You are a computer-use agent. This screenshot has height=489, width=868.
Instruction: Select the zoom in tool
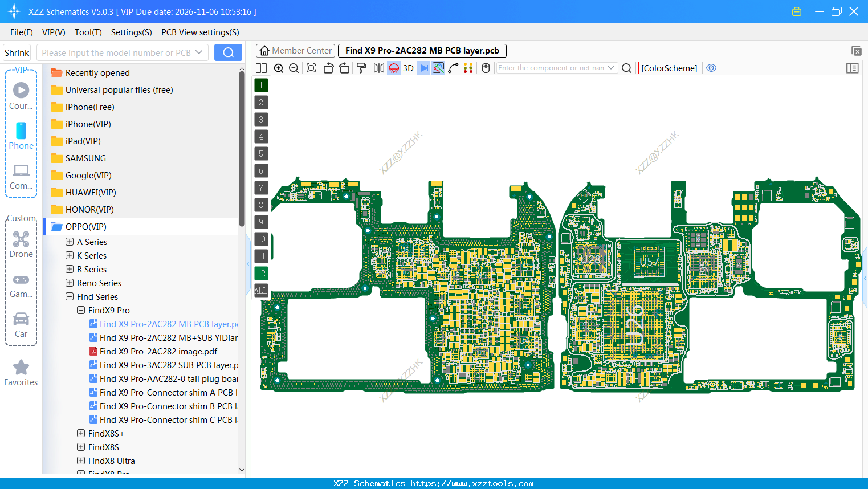[x=279, y=68]
